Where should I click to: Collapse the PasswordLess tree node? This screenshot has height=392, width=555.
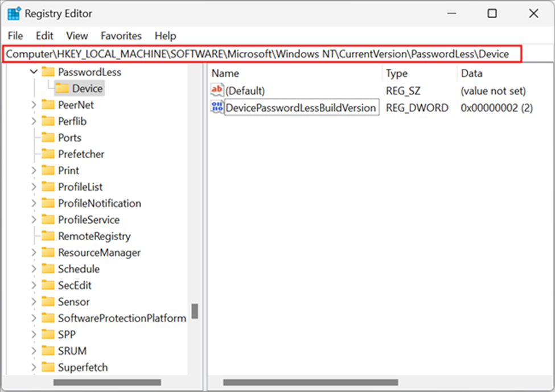click(x=34, y=72)
